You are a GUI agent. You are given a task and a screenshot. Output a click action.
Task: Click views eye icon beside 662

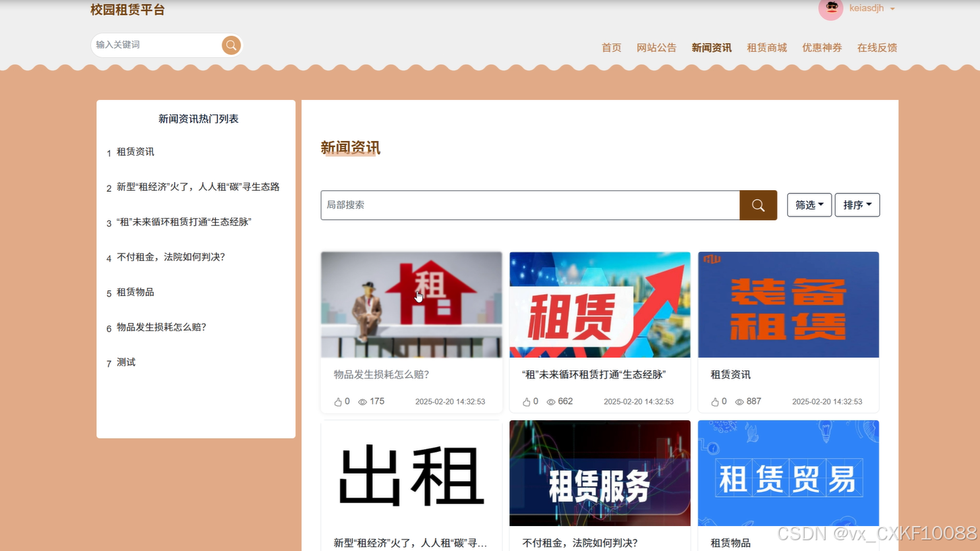pos(551,402)
